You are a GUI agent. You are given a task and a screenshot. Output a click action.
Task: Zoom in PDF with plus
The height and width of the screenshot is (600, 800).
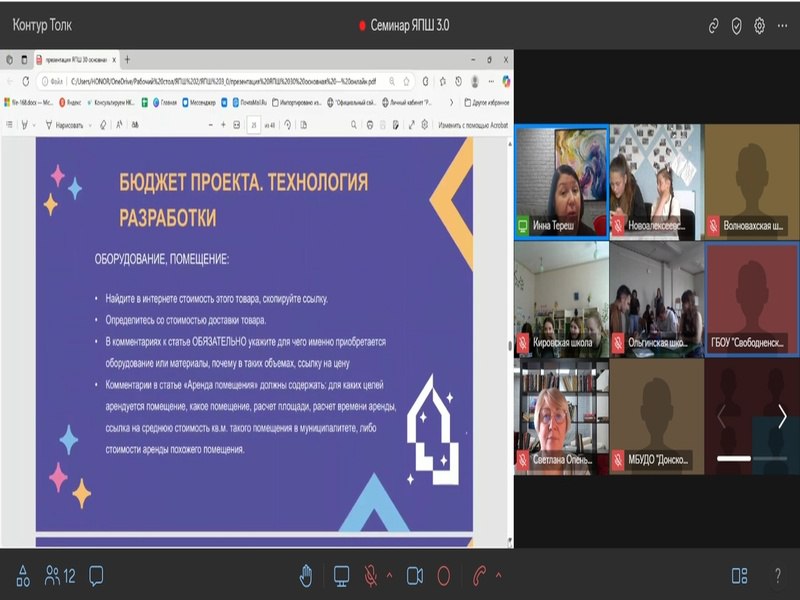(223, 124)
